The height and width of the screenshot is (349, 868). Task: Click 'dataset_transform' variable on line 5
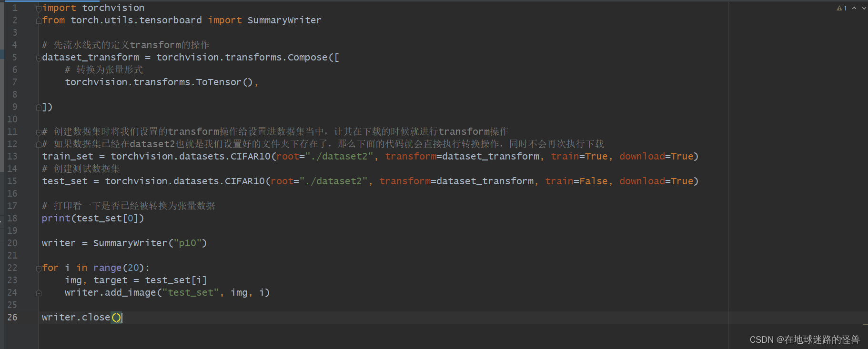click(91, 57)
